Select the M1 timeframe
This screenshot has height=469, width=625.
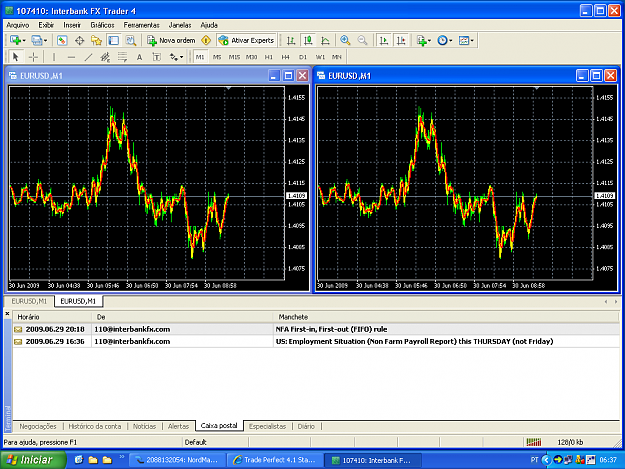[200, 57]
